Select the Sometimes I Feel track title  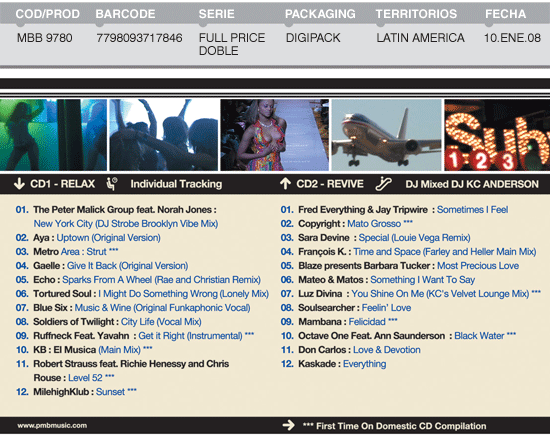click(x=472, y=210)
